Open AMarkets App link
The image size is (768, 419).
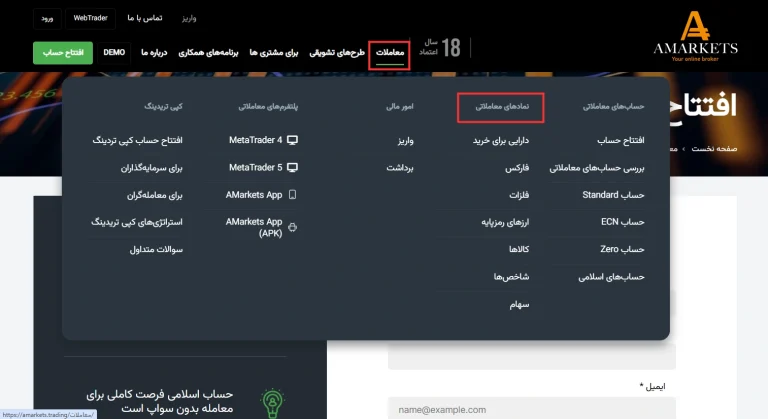point(254,195)
